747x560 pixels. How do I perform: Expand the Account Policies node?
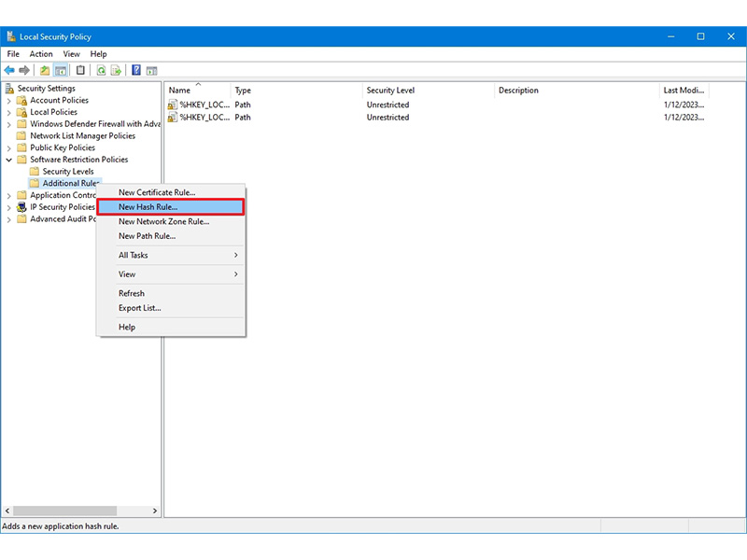[8, 101]
